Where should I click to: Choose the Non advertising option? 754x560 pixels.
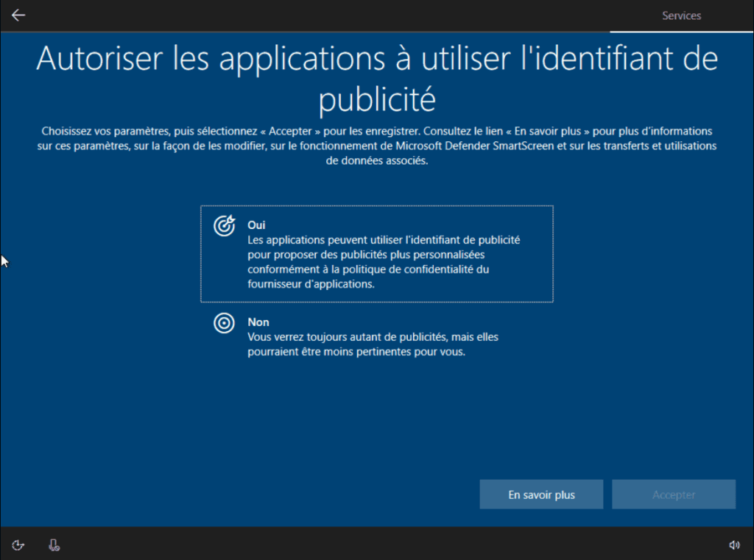pyautogui.click(x=376, y=336)
